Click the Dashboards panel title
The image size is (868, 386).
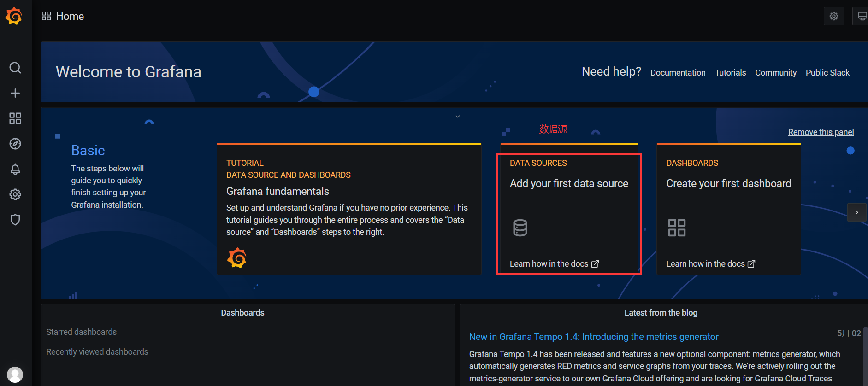pos(242,313)
